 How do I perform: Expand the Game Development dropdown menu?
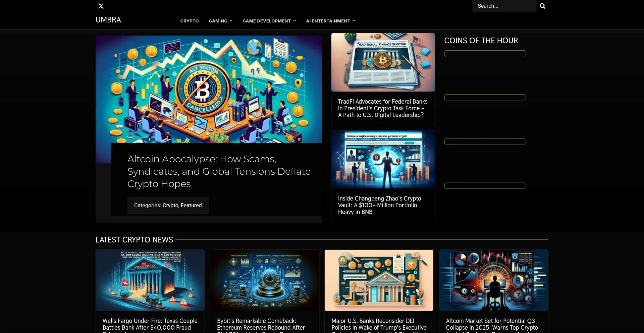click(269, 21)
